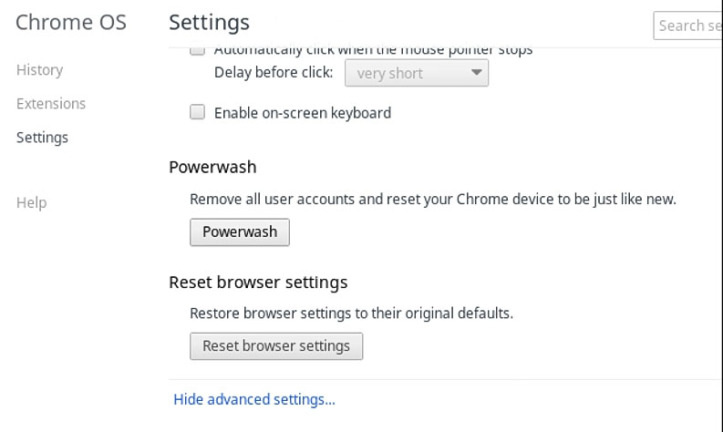Toggle automatically click when mouse pointer stops
Image resolution: width=723 pixels, height=432 pixels.
tap(197, 51)
